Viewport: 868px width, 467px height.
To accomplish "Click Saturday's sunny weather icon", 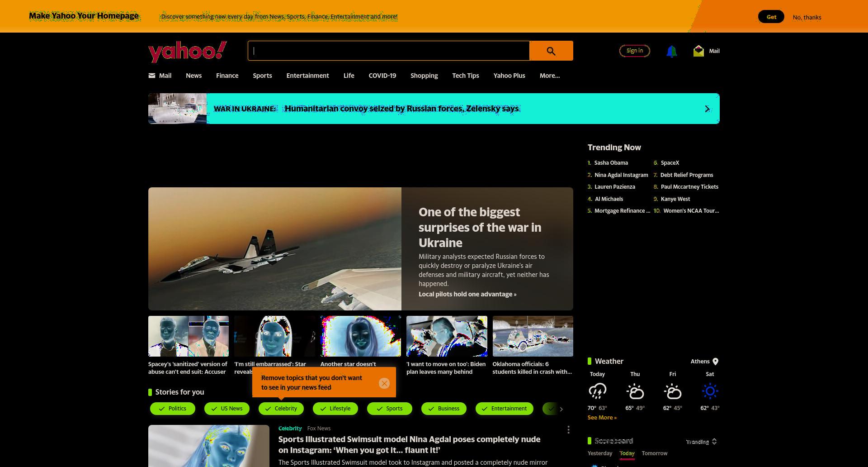I will (710, 391).
